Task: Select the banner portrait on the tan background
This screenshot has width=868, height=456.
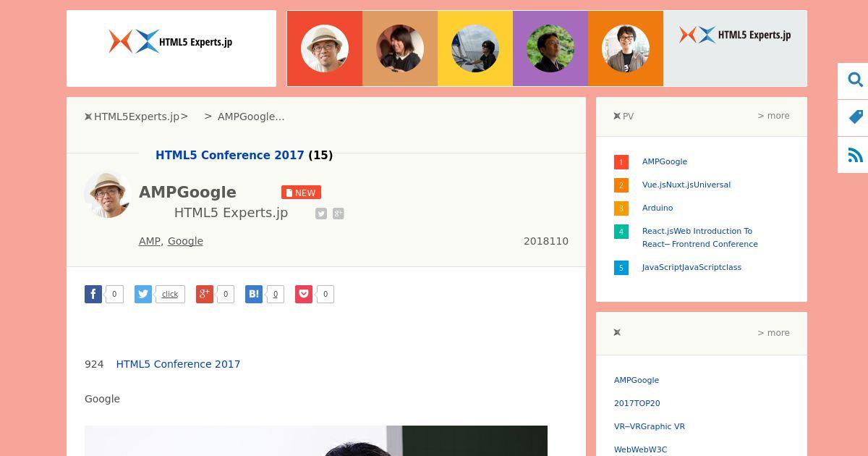Action: 400,48
